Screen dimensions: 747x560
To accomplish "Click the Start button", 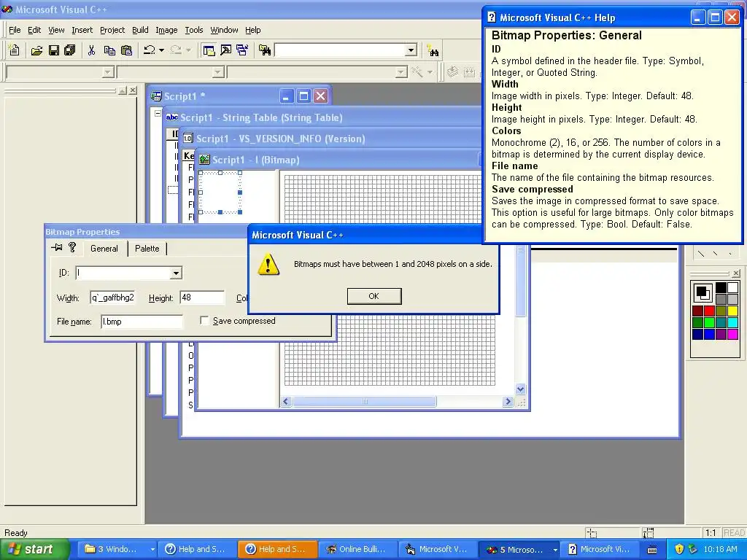I will (x=35, y=549).
